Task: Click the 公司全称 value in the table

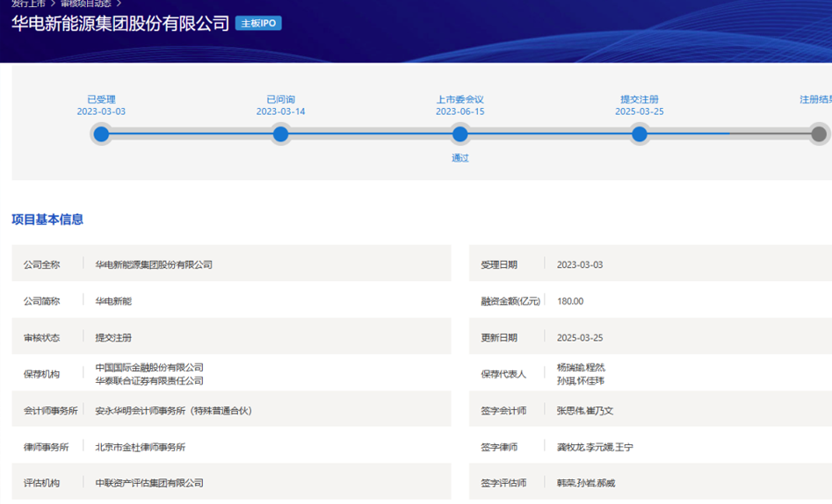Action: (x=154, y=264)
